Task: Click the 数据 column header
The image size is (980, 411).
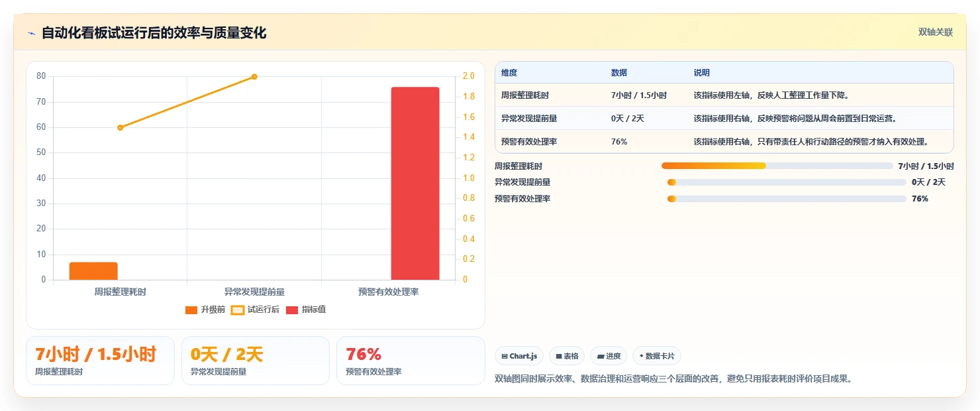Action: tap(619, 73)
